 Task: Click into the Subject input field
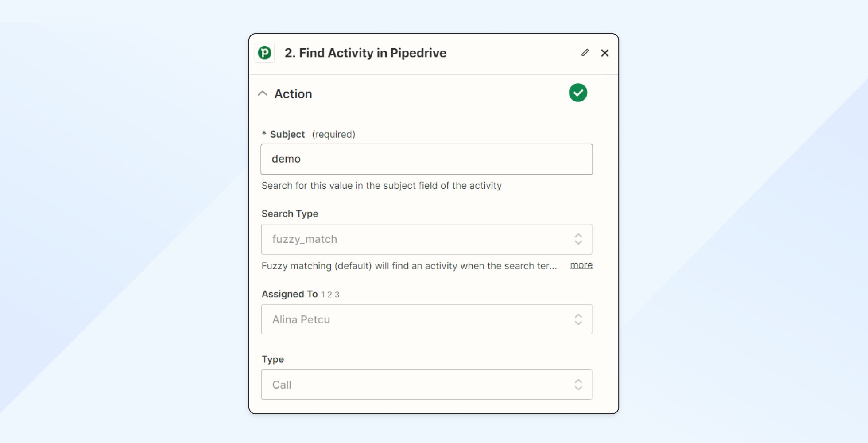[x=426, y=159]
